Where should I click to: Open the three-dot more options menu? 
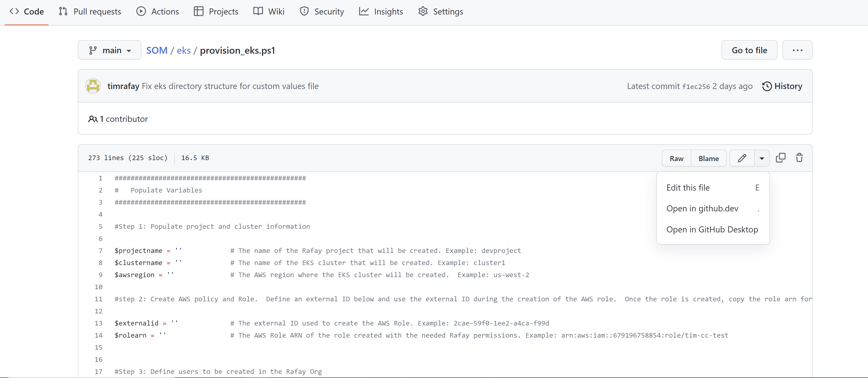797,50
